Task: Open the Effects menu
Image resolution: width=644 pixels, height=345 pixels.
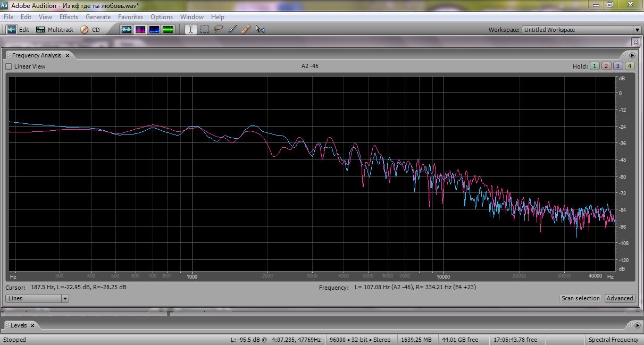Action: (69, 17)
